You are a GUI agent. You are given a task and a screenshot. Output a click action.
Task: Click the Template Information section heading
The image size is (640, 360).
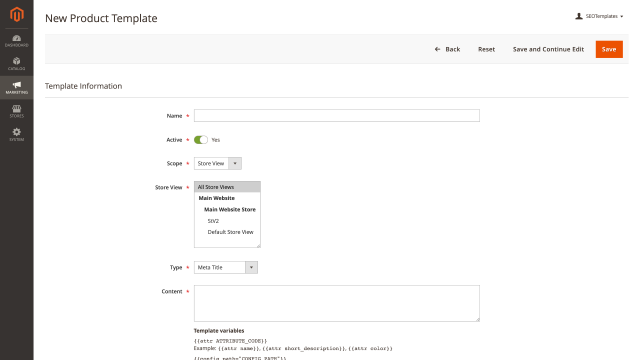tap(83, 86)
